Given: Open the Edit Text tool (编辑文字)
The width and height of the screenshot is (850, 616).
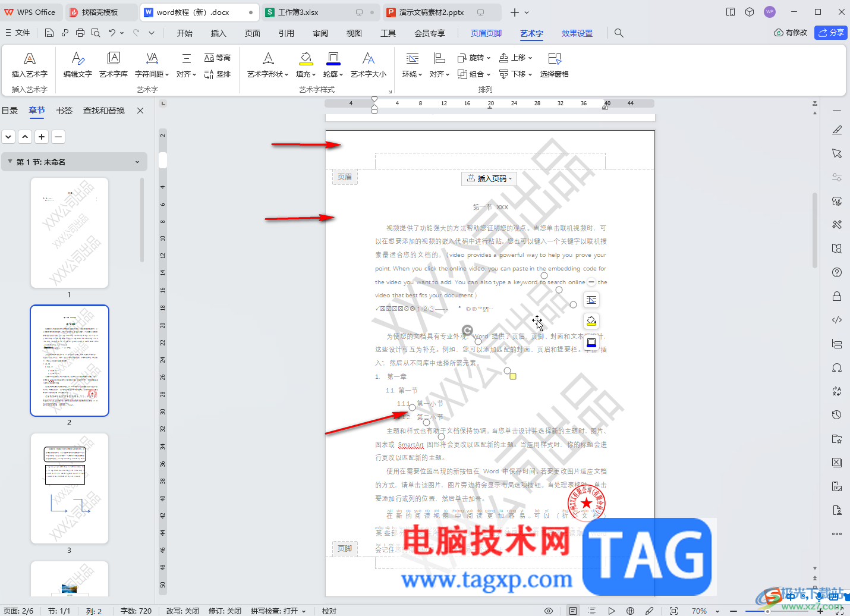Looking at the screenshot, I should tap(78, 64).
